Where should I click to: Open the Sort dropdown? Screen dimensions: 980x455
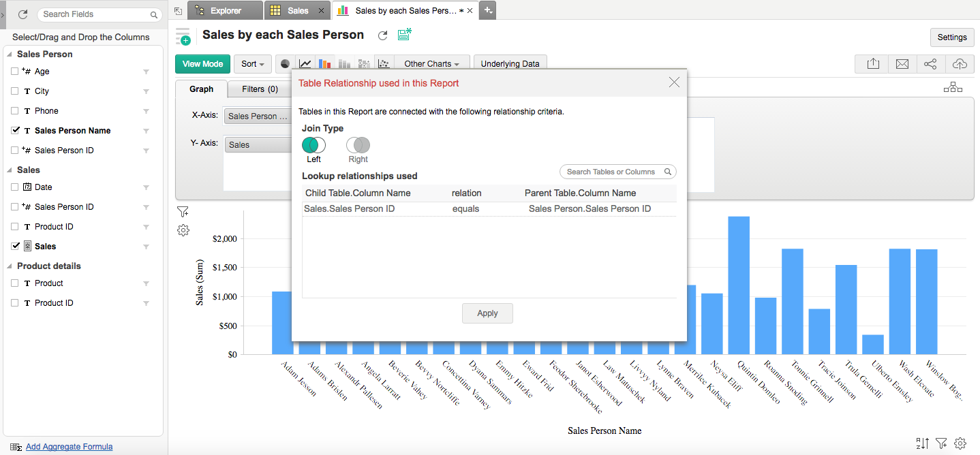[x=252, y=63]
